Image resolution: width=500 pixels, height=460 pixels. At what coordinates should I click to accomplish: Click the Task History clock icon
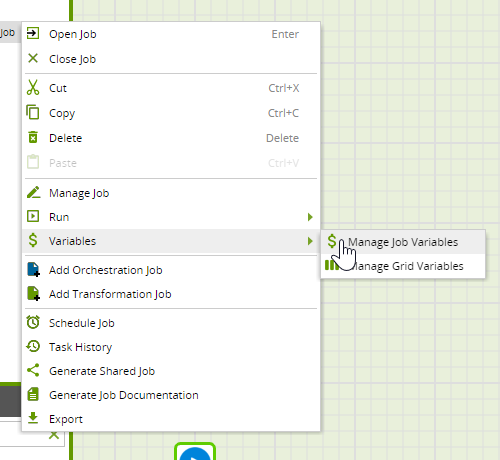[x=33, y=346]
